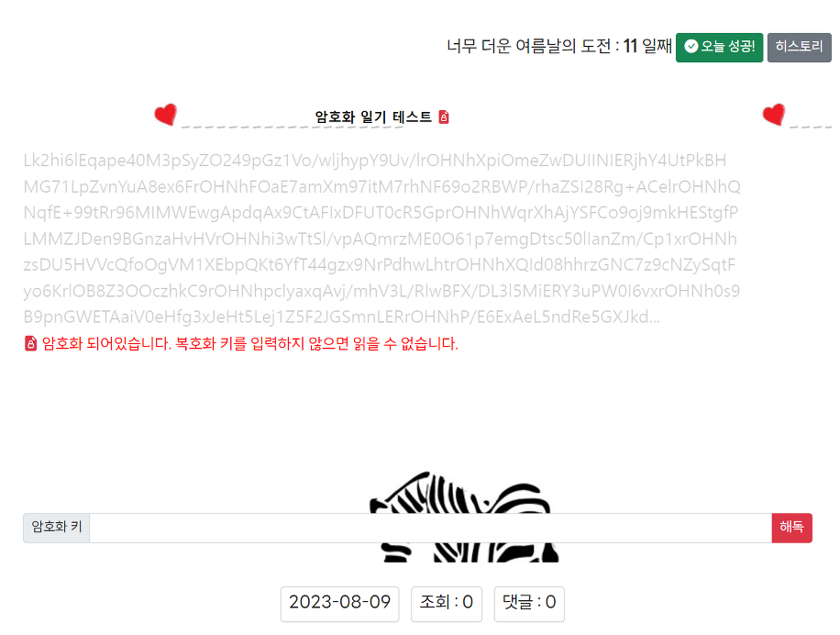The width and height of the screenshot is (840, 635).
Task: Click the lock icon before the encryption warning
Action: click(30, 343)
